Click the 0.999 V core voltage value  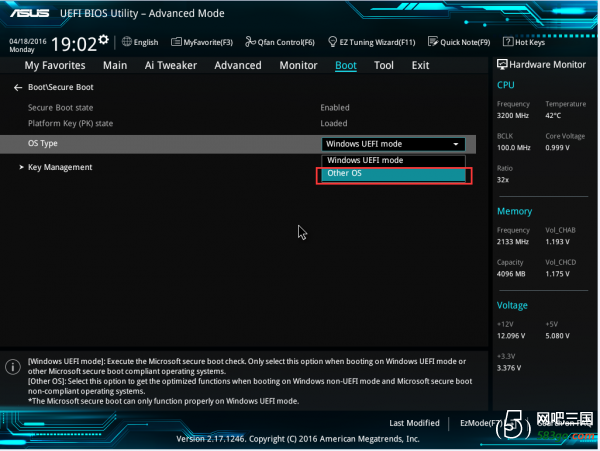click(x=557, y=148)
